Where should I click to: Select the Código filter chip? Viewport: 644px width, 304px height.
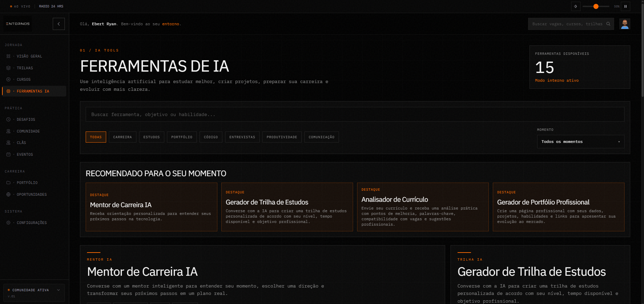pos(211,137)
